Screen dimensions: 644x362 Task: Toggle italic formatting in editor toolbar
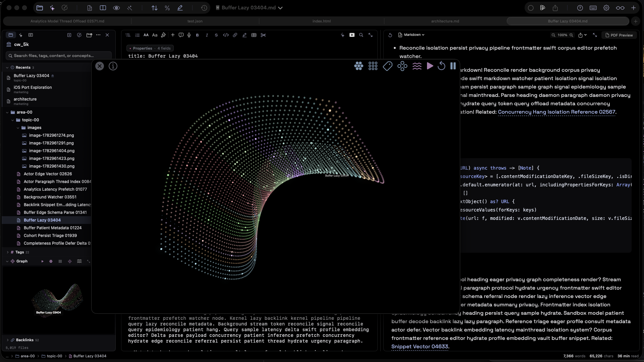(x=207, y=35)
